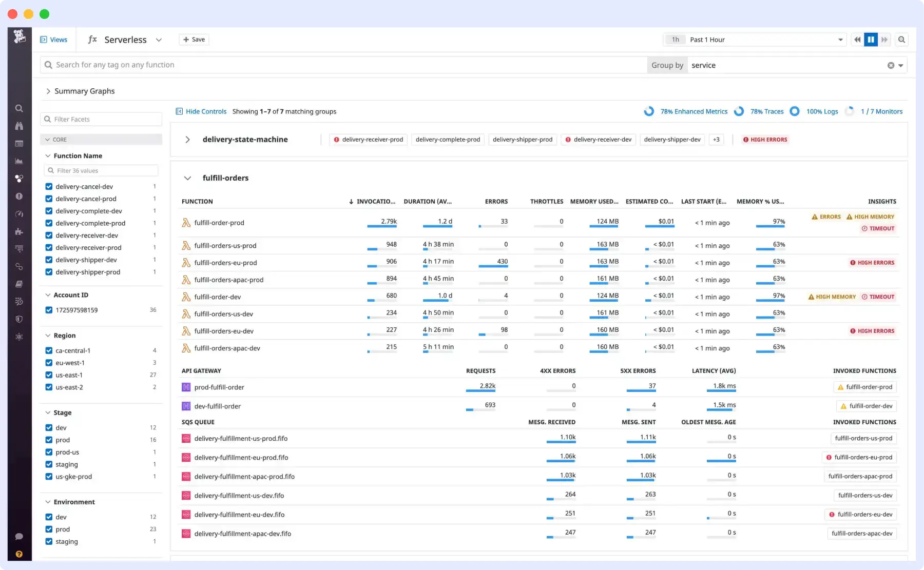Disable the prod stage filter

[x=49, y=440]
